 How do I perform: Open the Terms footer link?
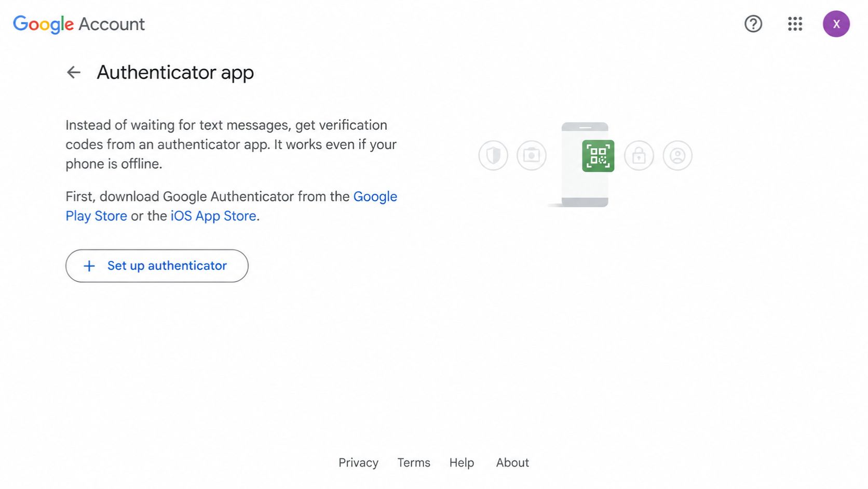click(x=414, y=462)
